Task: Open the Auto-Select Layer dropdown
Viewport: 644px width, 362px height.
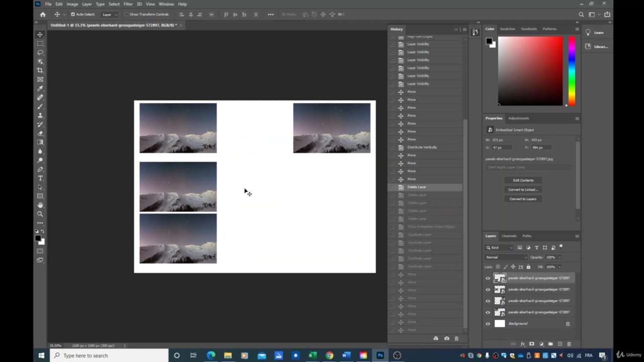Action: pos(109,15)
